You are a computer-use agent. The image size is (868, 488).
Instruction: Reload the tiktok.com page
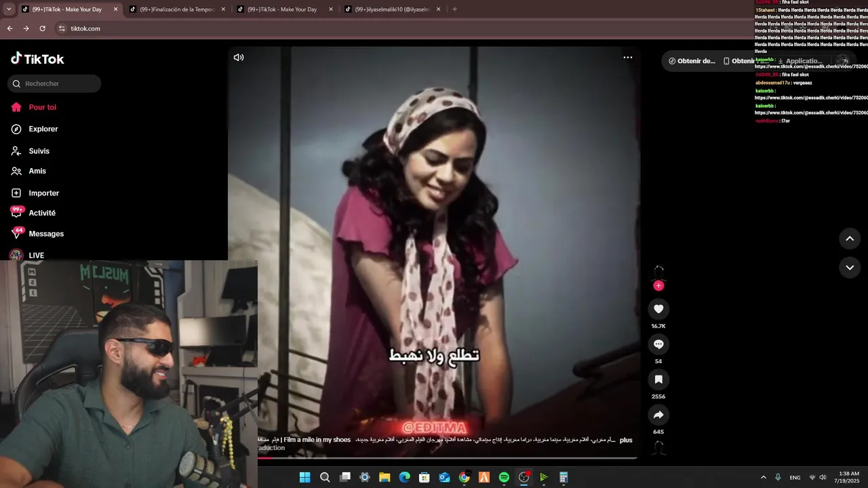(43, 28)
